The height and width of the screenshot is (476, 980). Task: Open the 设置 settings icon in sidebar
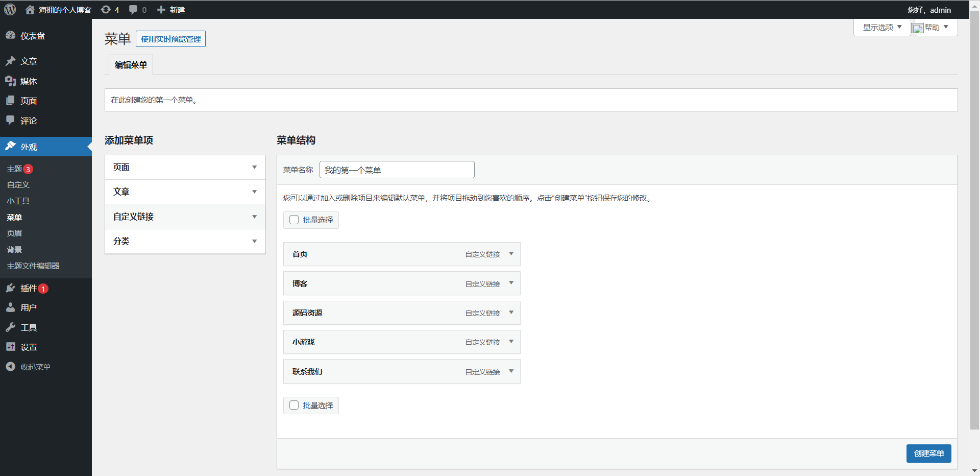click(x=10, y=347)
